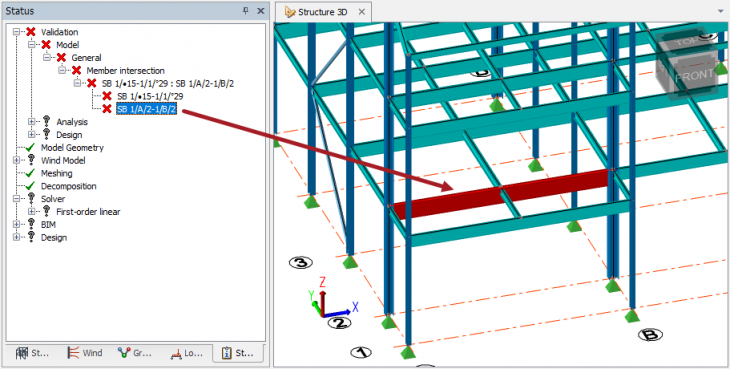Select the Model Geometry status item
The height and width of the screenshot is (369, 730).
72,148
